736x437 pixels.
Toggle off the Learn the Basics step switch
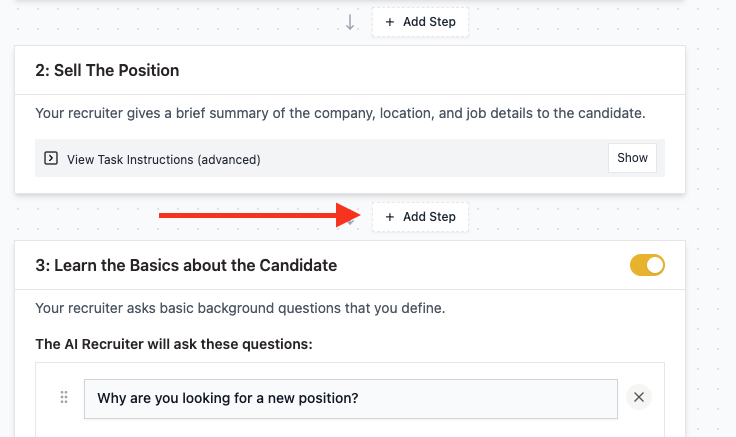(647, 265)
